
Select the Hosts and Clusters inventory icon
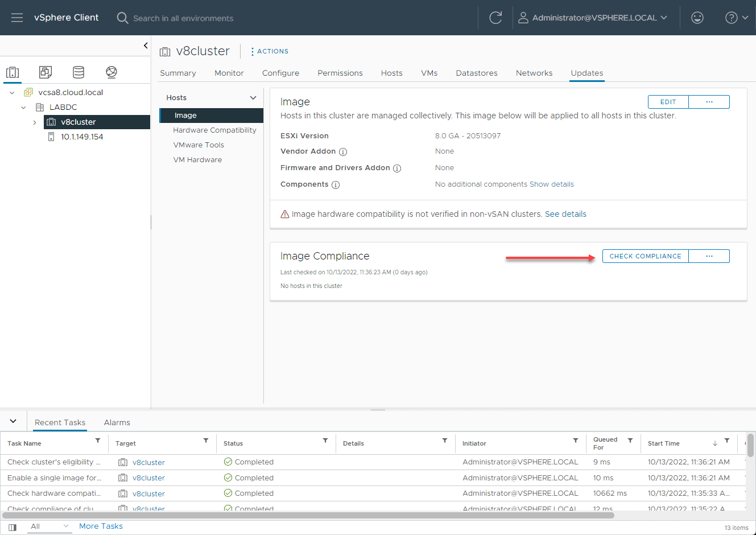(13, 72)
